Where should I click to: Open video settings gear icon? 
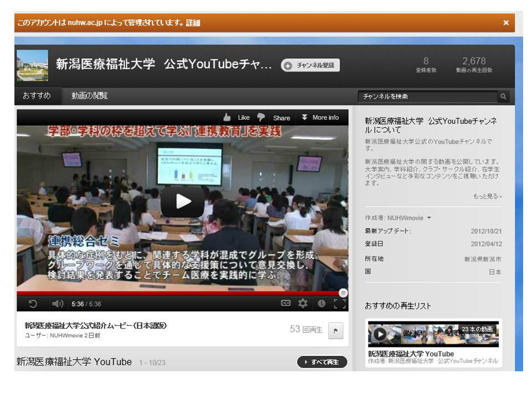click(x=303, y=304)
